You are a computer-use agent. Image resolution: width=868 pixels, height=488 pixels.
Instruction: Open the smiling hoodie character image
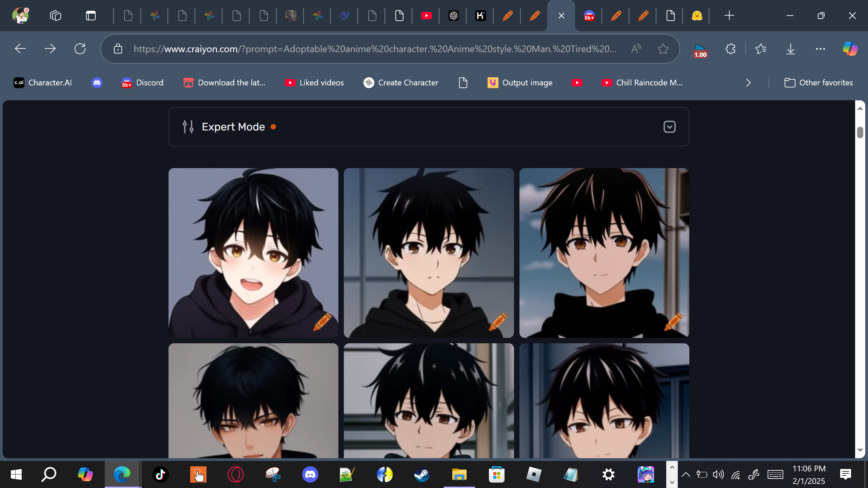pos(253,253)
